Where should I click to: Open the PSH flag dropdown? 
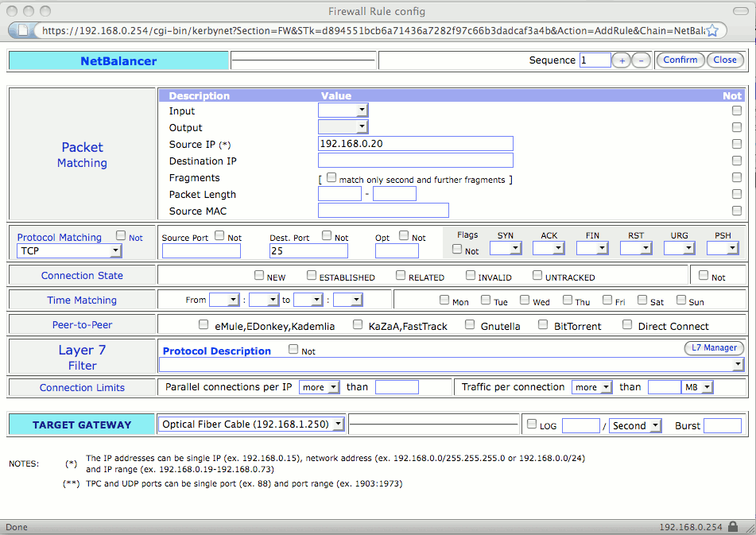723,248
